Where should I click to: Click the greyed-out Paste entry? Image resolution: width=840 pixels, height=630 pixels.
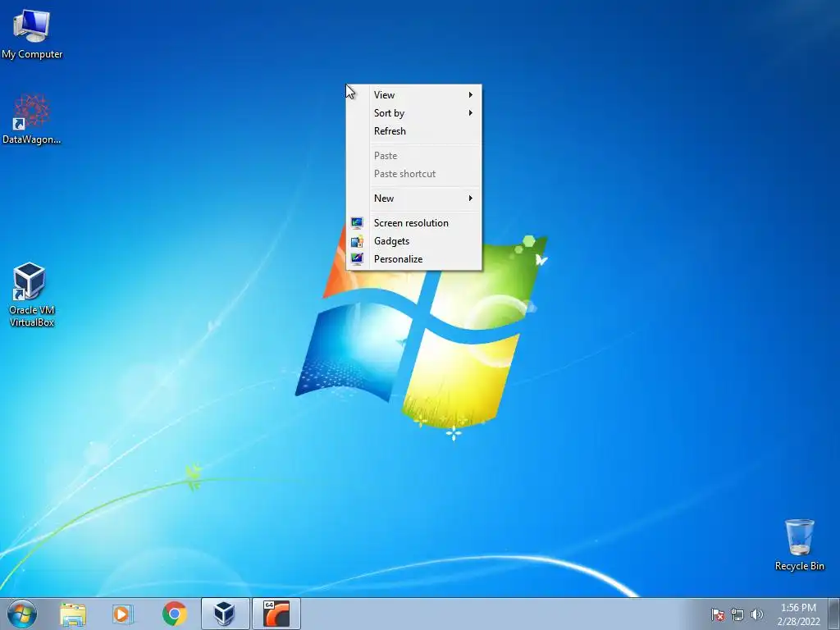(x=413, y=156)
